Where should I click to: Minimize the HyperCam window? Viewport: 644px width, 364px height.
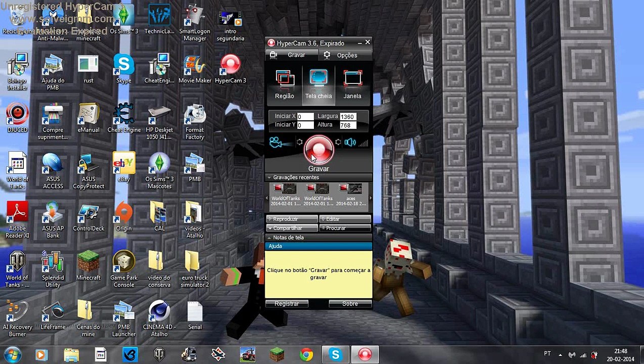click(359, 43)
